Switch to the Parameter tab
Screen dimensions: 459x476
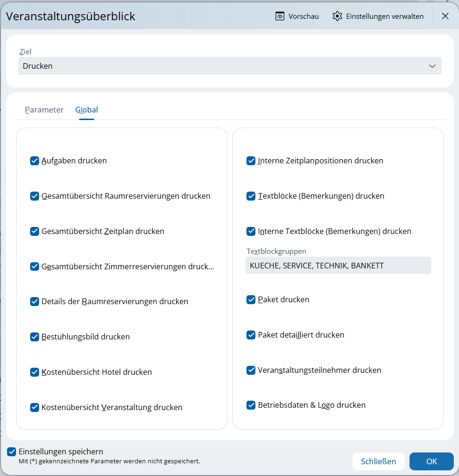44,110
